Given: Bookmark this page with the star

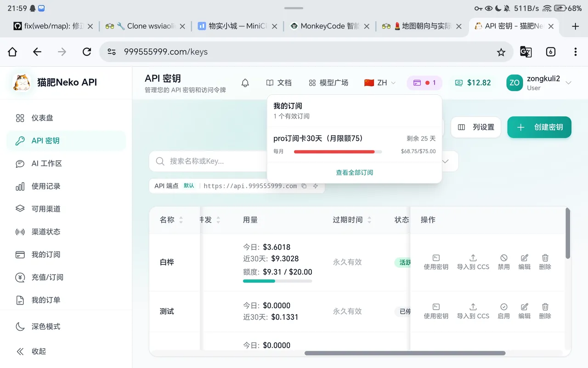Looking at the screenshot, I should 501,52.
